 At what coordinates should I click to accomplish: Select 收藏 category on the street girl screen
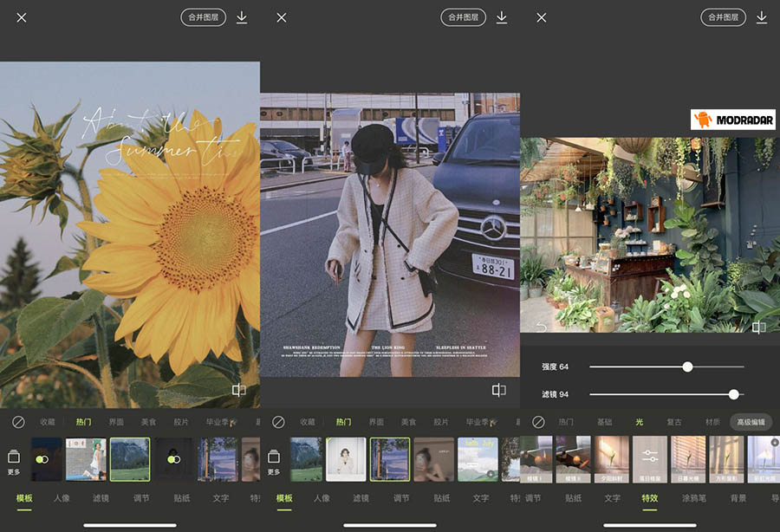308,422
